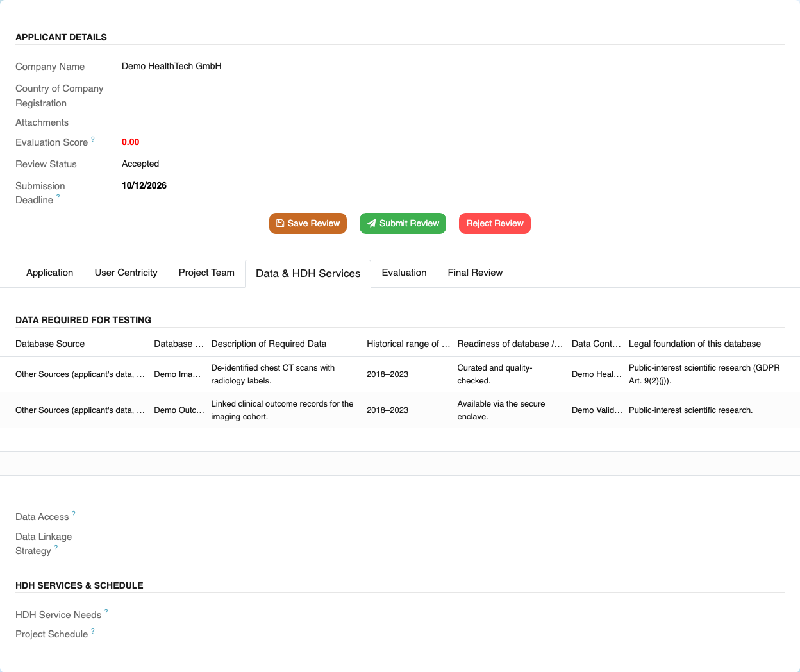Click the Demo Ima… database cell
This screenshot has height=672, width=800.
177,374
